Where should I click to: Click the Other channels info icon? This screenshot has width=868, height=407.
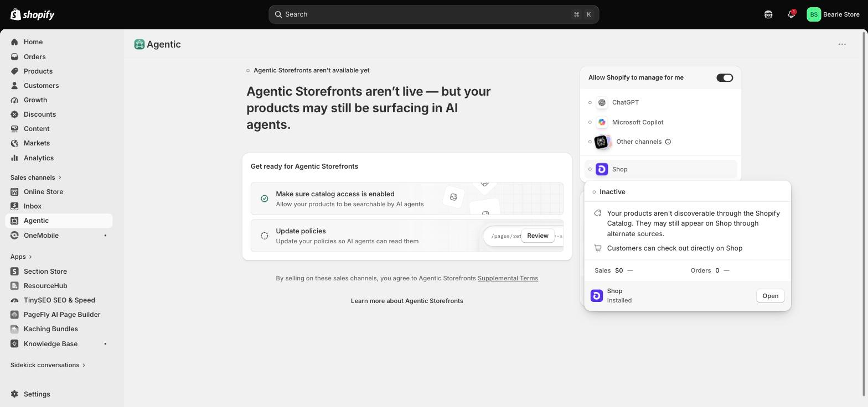[x=668, y=142]
